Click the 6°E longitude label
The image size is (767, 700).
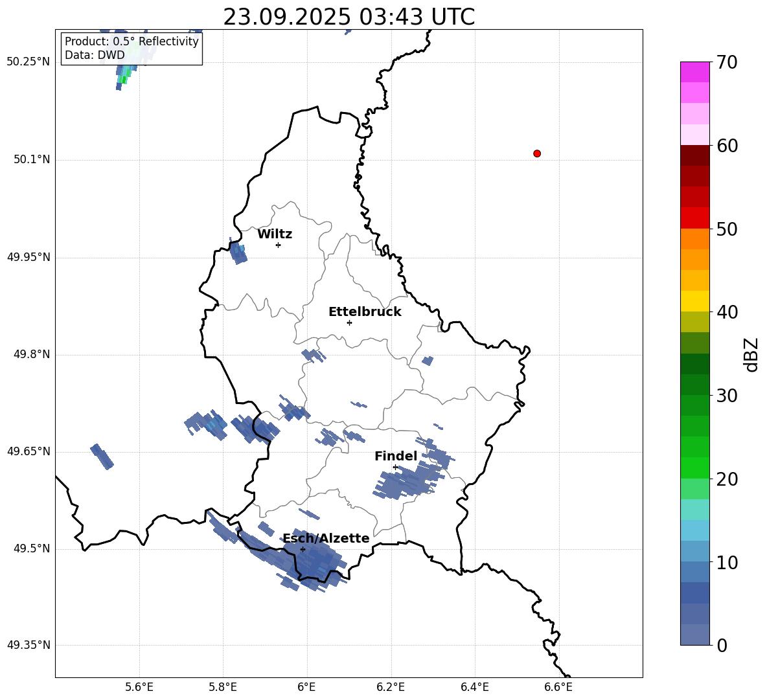click(306, 687)
